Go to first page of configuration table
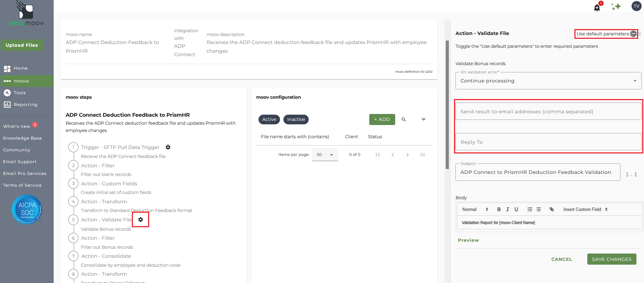Screen dimensions: 644x283 pyautogui.click(x=378, y=155)
